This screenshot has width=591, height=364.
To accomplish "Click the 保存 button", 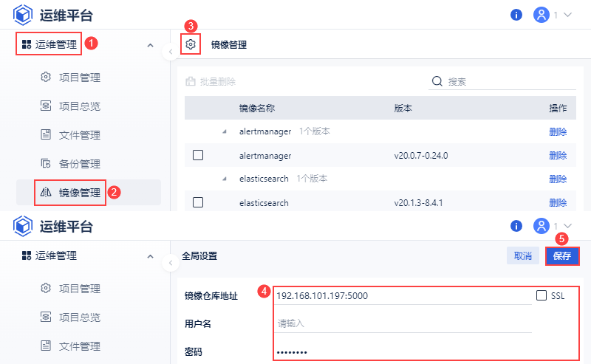I will [x=562, y=256].
